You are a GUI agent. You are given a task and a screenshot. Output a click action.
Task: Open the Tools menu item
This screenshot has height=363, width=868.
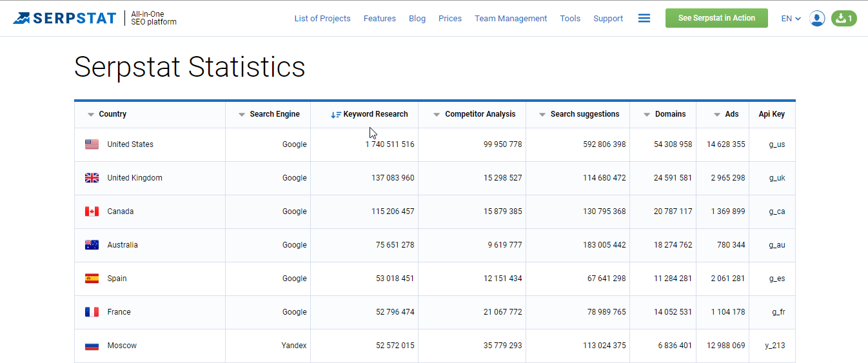[x=570, y=19]
